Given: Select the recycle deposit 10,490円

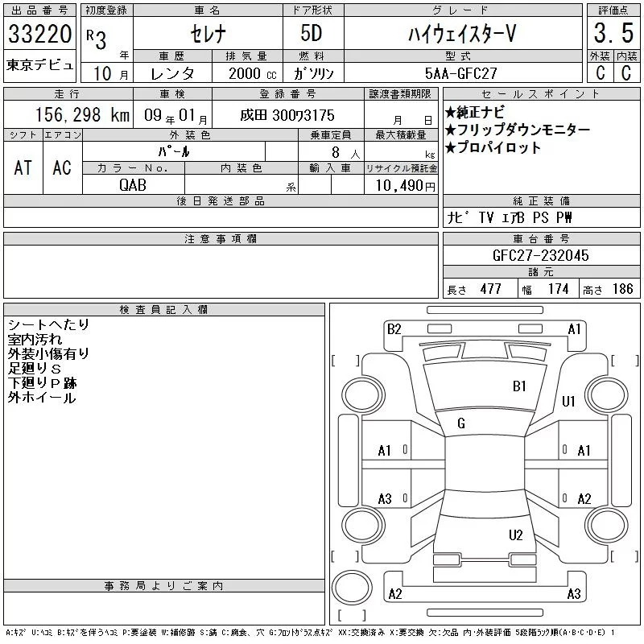Looking at the screenshot, I should click(x=406, y=186).
